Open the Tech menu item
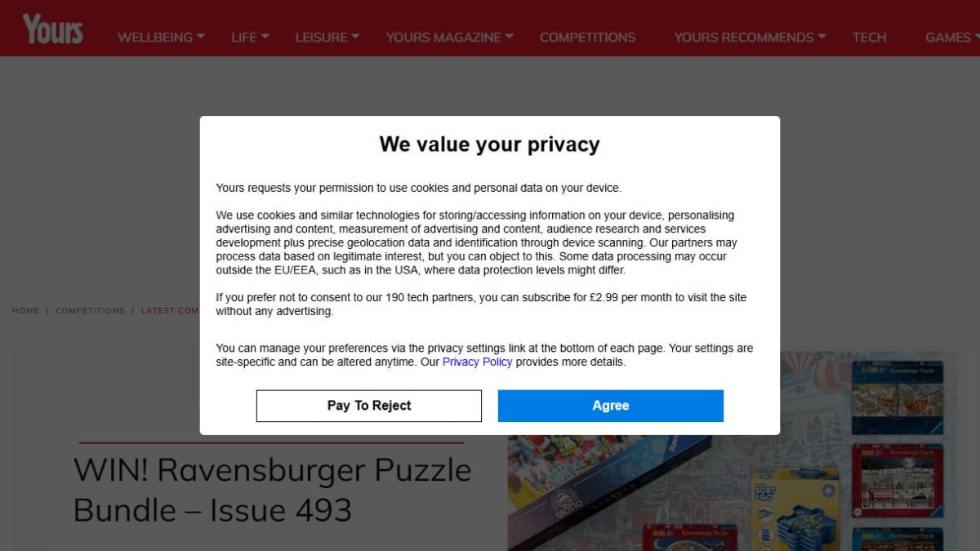 (x=869, y=38)
